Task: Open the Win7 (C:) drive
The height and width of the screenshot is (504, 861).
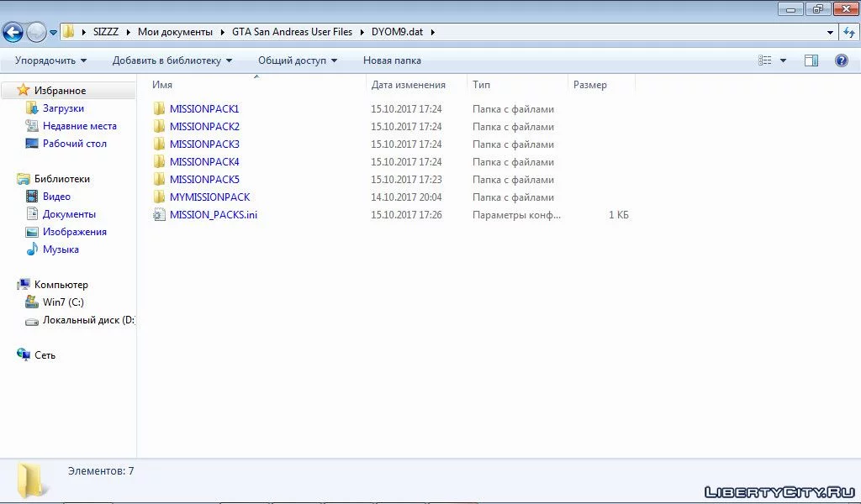Action: pos(63,302)
